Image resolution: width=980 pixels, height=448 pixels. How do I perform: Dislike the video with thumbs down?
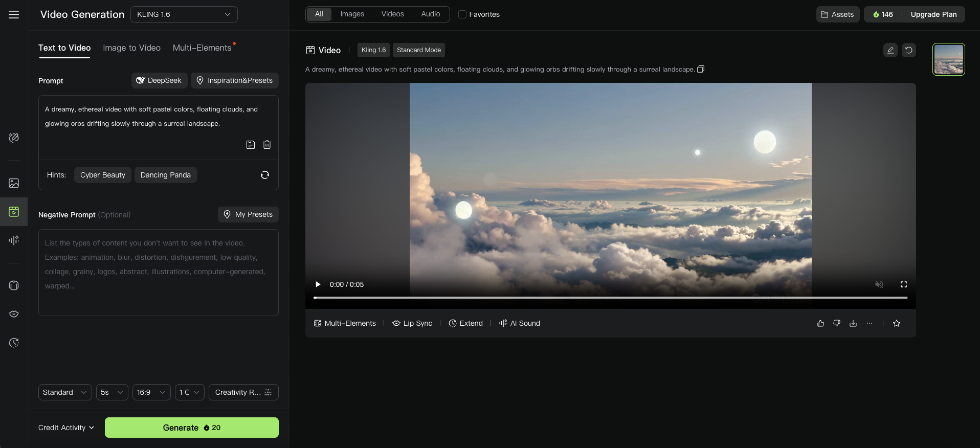point(837,323)
